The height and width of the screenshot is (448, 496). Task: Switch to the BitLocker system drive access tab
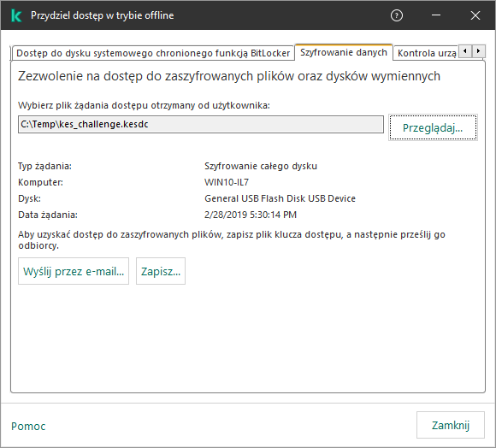click(x=153, y=53)
